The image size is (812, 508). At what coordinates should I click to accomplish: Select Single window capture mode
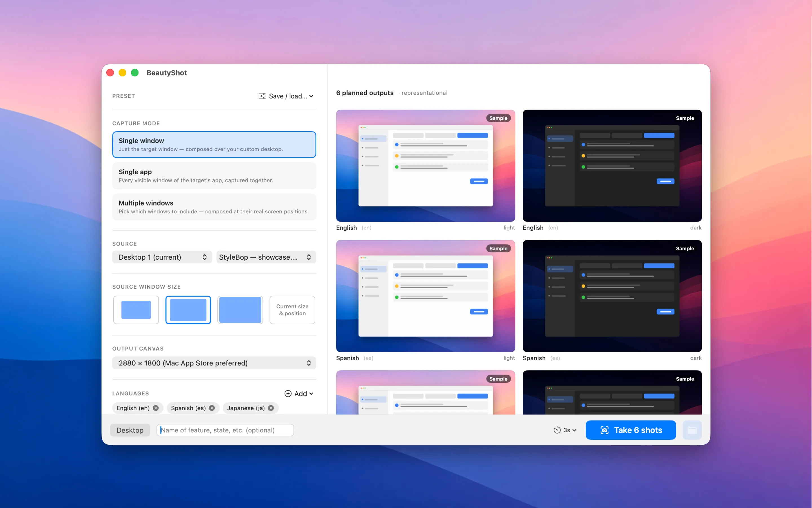point(214,144)
